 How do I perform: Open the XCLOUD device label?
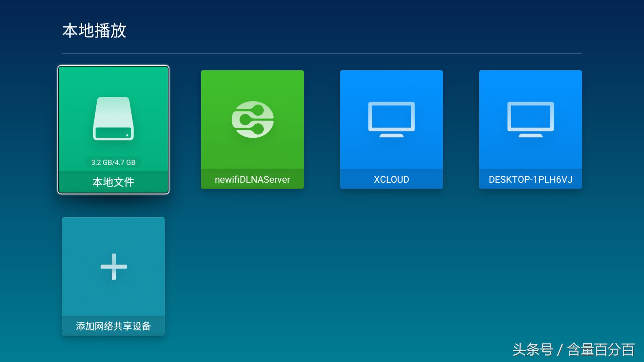click(x=391, y=179)
